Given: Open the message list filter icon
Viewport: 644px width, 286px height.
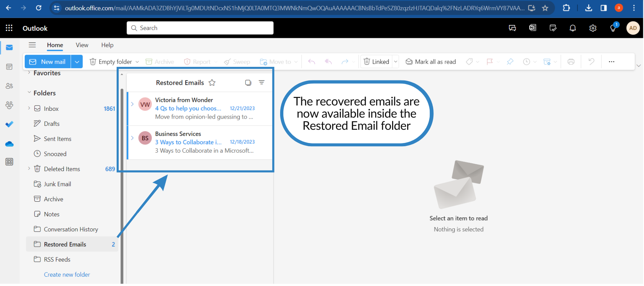Looking at the screenshot, I should pos(262,83).
